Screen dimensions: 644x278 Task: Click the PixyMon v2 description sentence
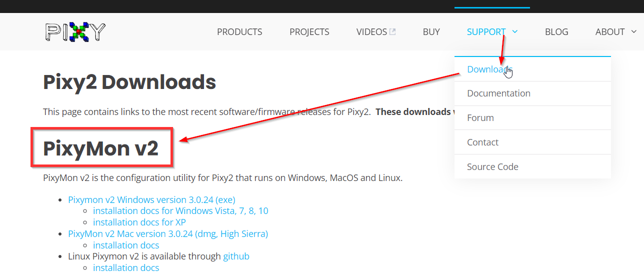(x=222, y=178)
